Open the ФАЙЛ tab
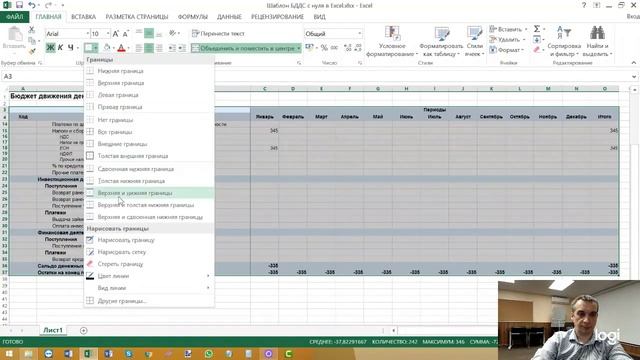640x360 pixels. 15,17
